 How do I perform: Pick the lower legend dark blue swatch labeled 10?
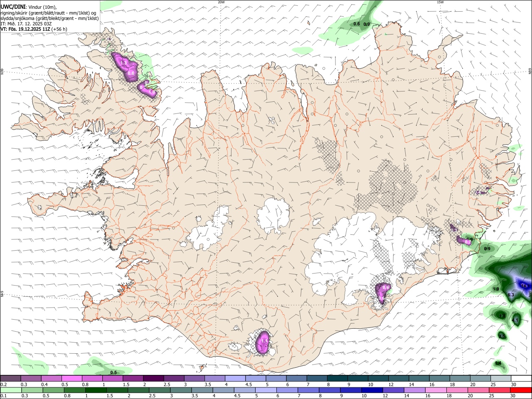pyautogui.click(x=372, y=390)
